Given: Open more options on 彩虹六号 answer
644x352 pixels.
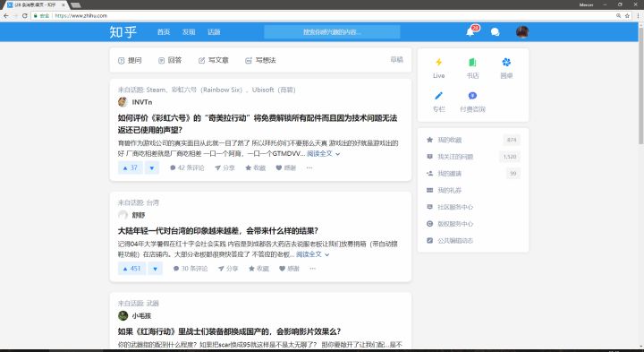Looking at the screenshot, I should pyautogui.click(x=309, y=167).
